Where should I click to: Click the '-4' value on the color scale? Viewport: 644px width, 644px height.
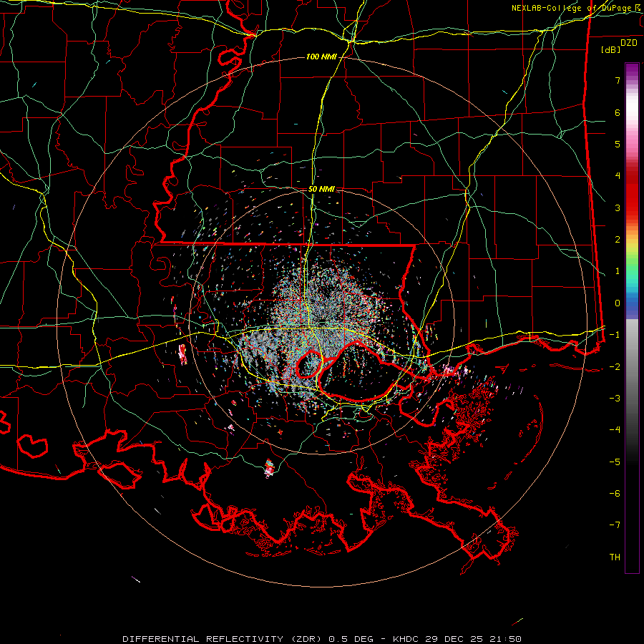615,429
